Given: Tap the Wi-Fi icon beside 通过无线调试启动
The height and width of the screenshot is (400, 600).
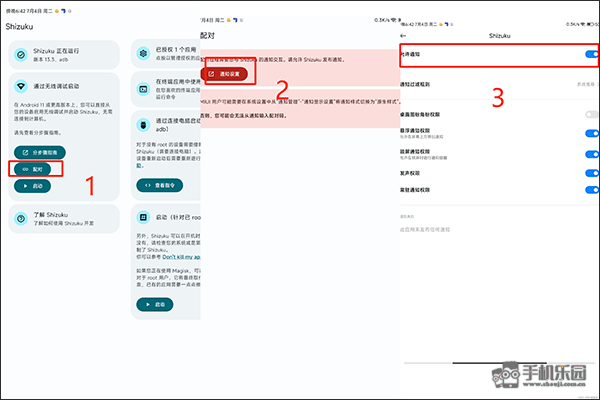Looking at the screenshot, I should coord(21,86).
